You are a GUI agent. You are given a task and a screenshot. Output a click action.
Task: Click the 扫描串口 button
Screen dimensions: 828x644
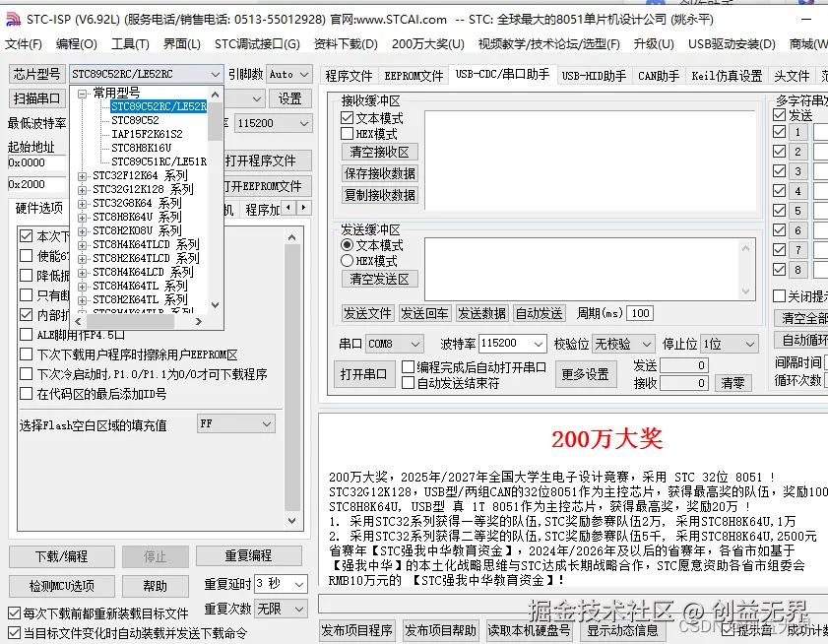(x=36, y=98)
